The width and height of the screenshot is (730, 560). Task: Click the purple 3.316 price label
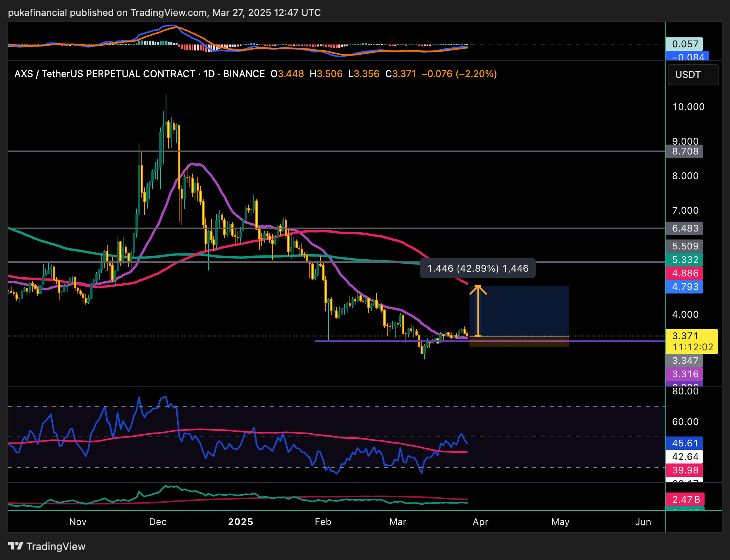(x=684, y=374)
